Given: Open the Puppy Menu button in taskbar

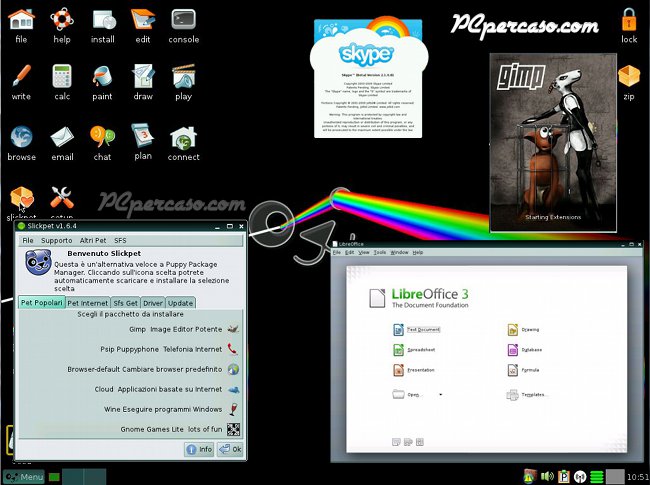Looking at the screenshot, I should pos(23,477).
